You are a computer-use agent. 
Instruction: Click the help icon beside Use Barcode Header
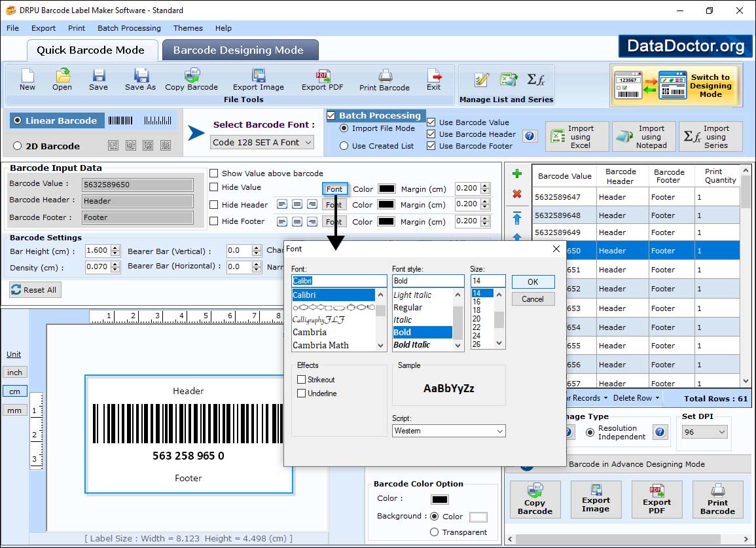point(530,136)
